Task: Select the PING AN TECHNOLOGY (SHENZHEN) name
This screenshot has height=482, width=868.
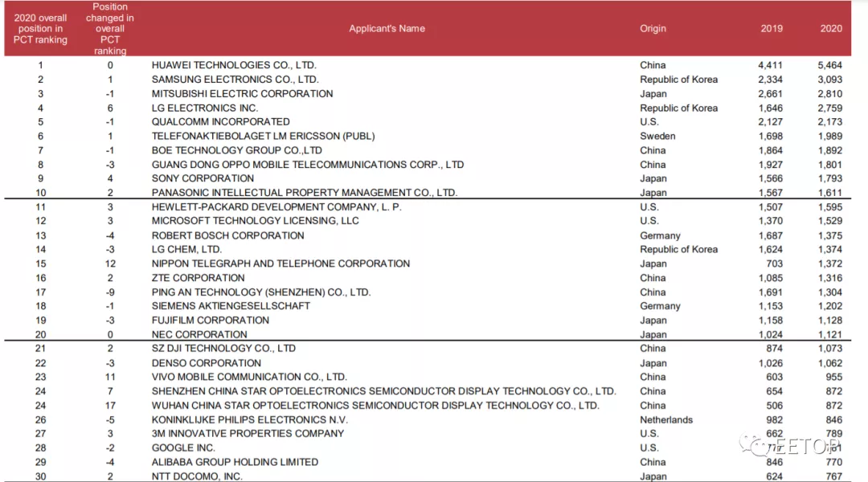Action: coord(261,292)
